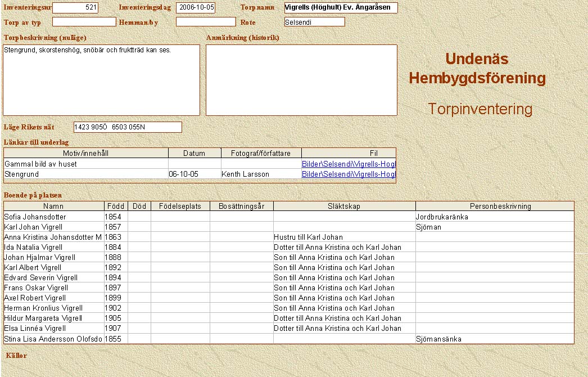Select the Inventeringsdag date field
This screenshot has width=588, height=377.
point(195,8)
